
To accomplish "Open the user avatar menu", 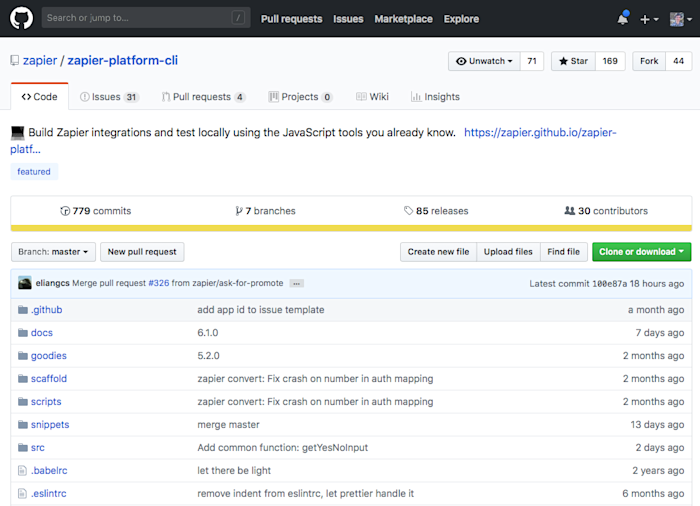I will point(681,19).
